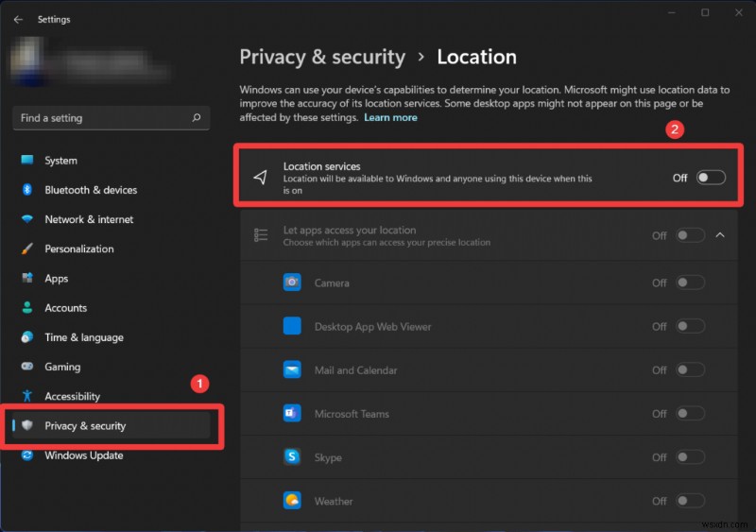Open Accounts settings category
The image size is (756, 532).
click(x=112, y=308)
